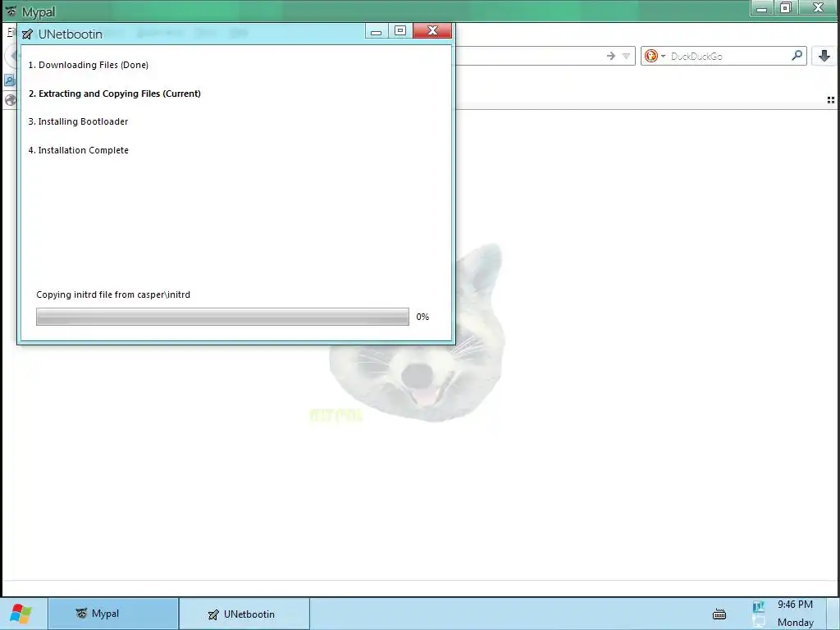Click "2. Extracting and Copying Files (Current)" step
The image size is (840, 630).
[115, 94]
